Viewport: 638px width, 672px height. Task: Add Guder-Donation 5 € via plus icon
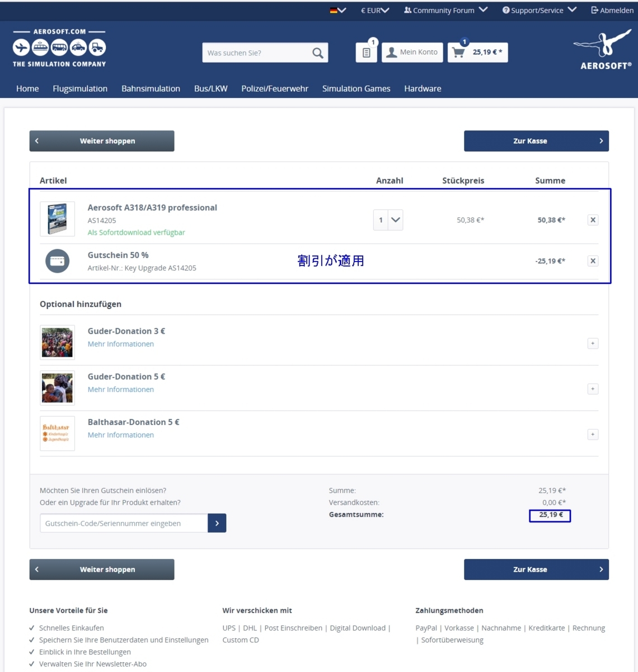click(593, 389)
